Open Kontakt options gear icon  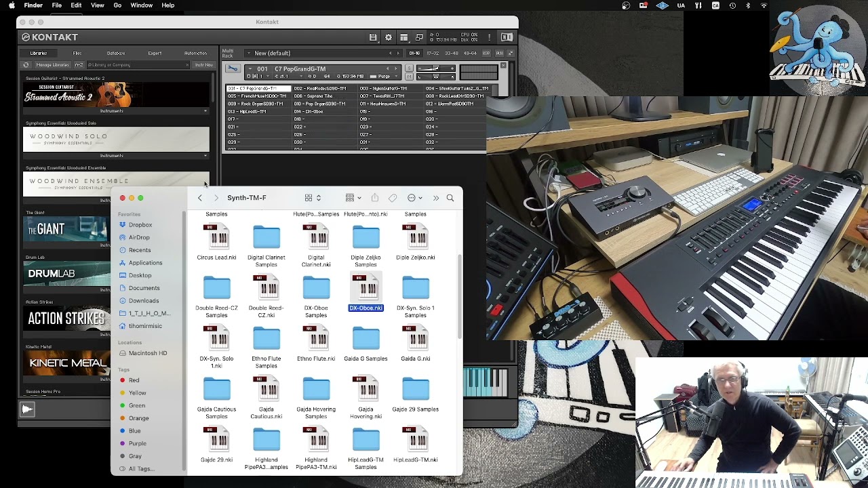pos(389,37)
